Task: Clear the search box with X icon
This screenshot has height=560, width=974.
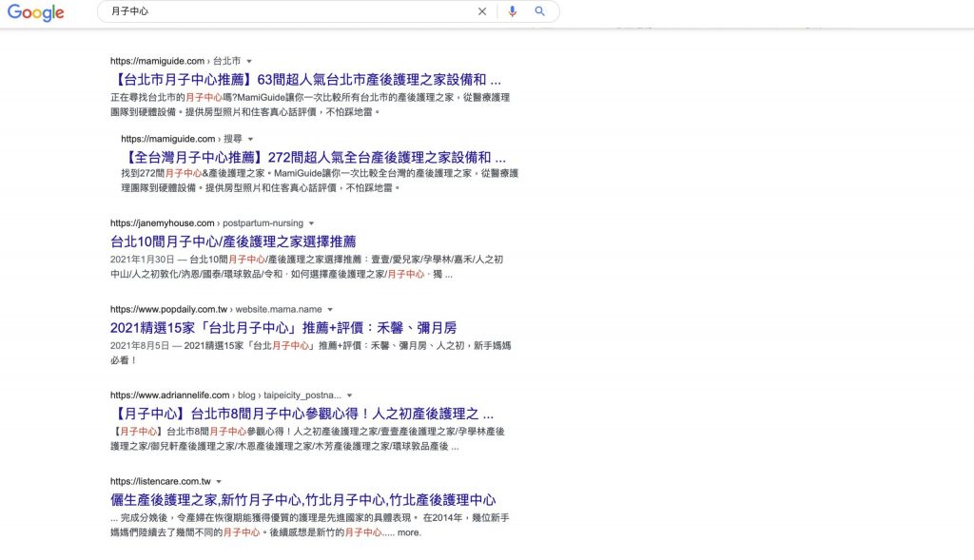Action: pos(482,11)
